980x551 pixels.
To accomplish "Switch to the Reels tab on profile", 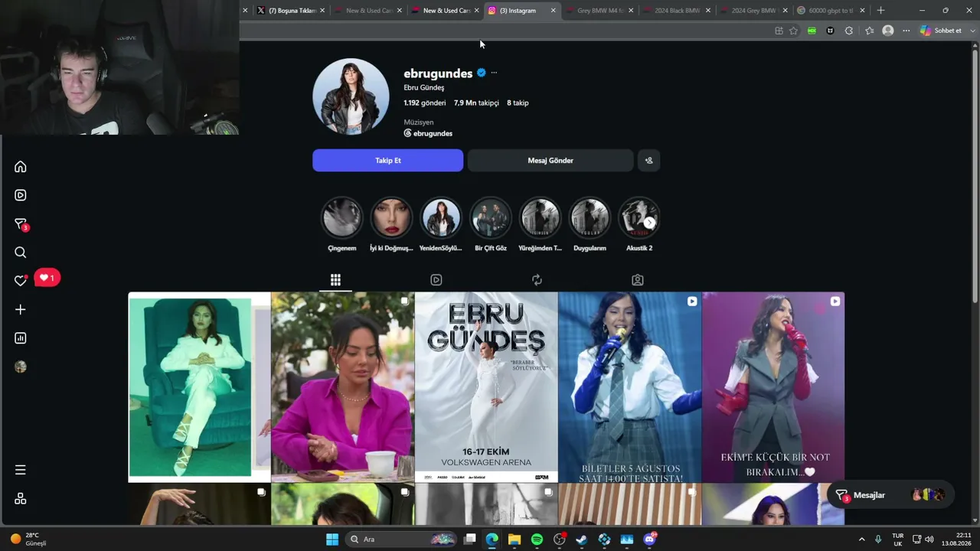I will (436, 280).
